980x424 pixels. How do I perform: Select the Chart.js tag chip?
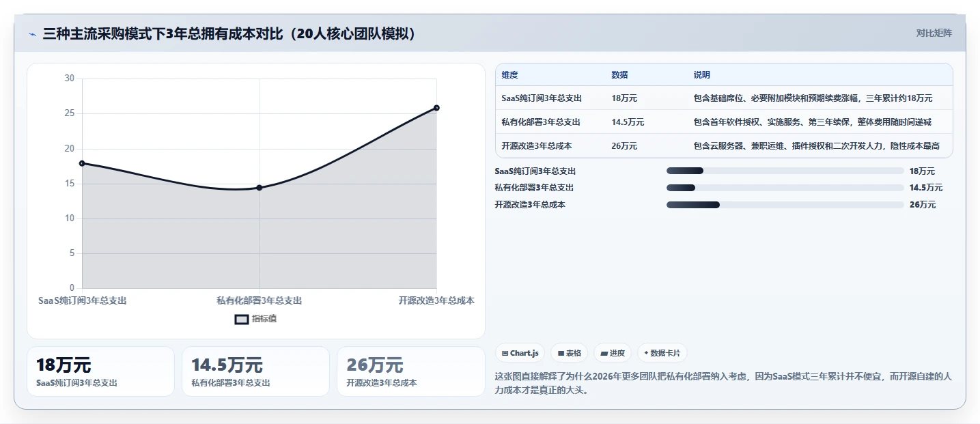[x=520, y=353]
